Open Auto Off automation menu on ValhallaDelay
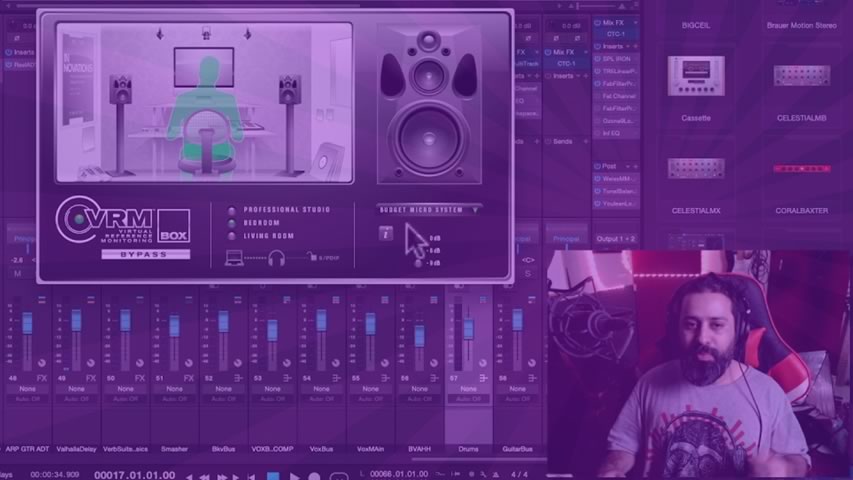Screen dimensions: 853x480 (76, 399)
